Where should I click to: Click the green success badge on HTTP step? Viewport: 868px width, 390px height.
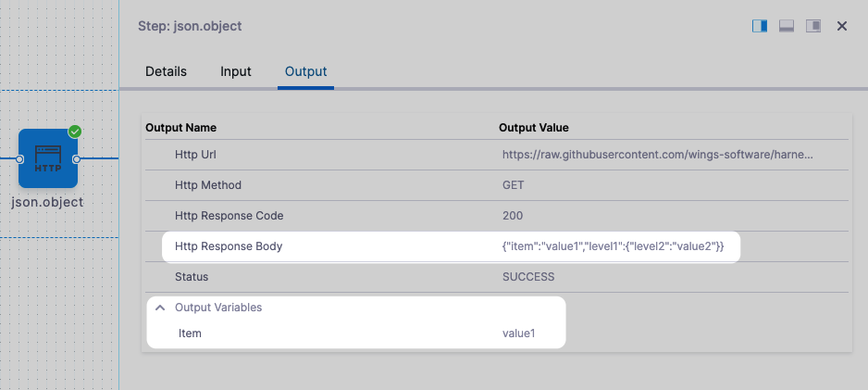point(75,132)
